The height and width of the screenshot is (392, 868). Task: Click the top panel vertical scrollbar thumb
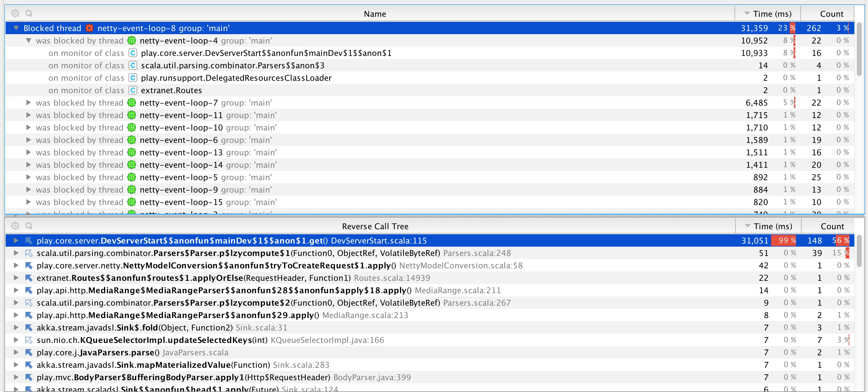[x=859, y=49]
